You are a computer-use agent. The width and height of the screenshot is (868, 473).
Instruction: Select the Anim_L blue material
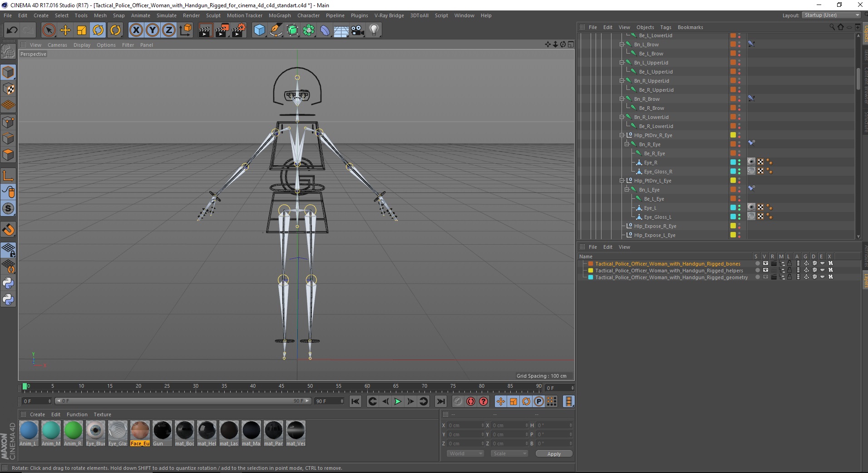click(29, 434)
